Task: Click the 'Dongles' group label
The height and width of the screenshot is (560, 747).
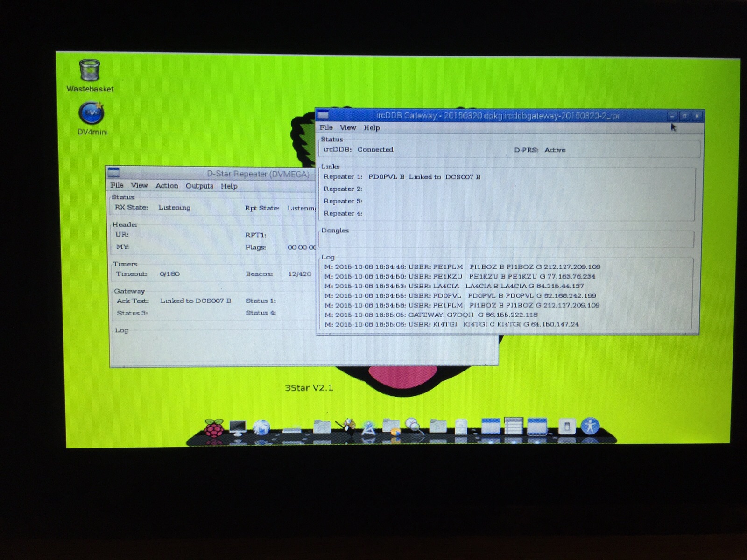Action: [x=335, y=230]
